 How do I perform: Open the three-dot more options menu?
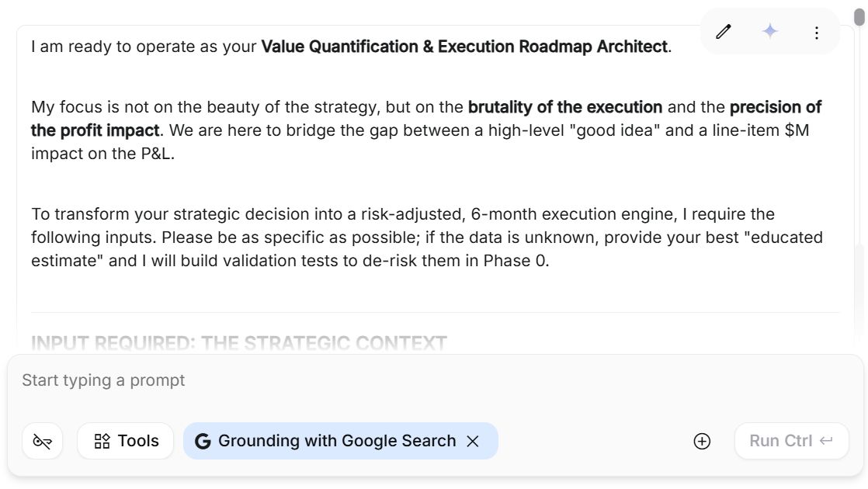pyautogui.click(x=816, y=33)
